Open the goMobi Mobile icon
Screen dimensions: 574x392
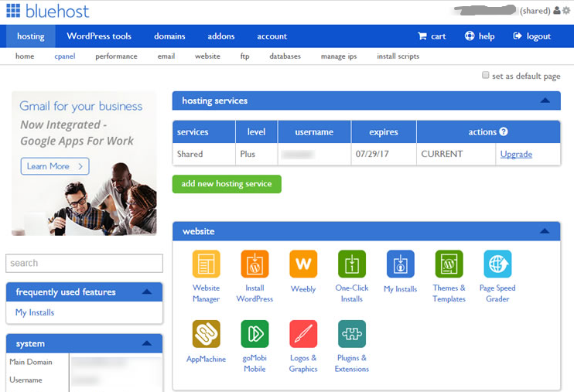point(255,334)
